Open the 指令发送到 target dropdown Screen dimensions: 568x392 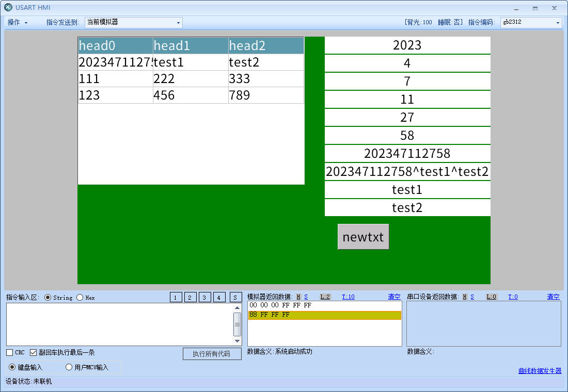(133, 23)
